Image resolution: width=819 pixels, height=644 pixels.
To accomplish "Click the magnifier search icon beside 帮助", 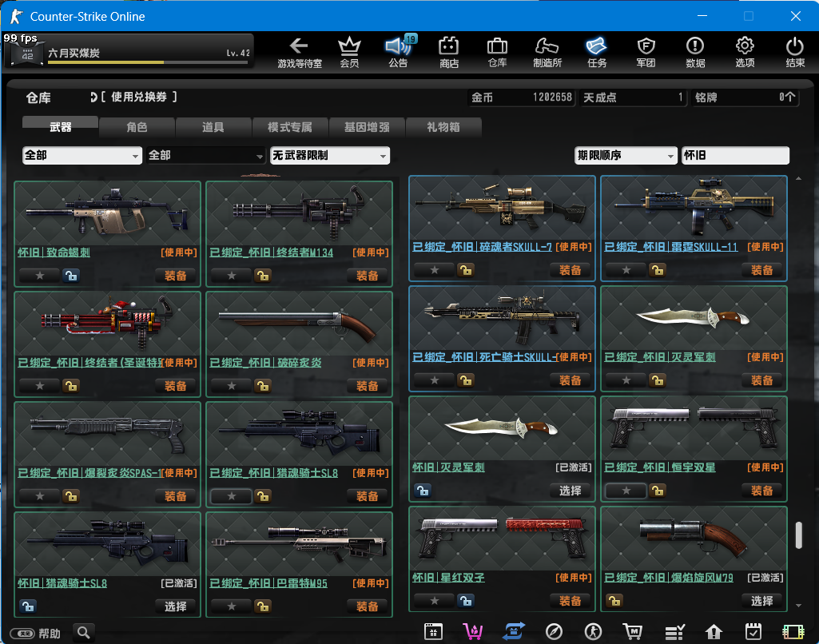I will point(84,633).
